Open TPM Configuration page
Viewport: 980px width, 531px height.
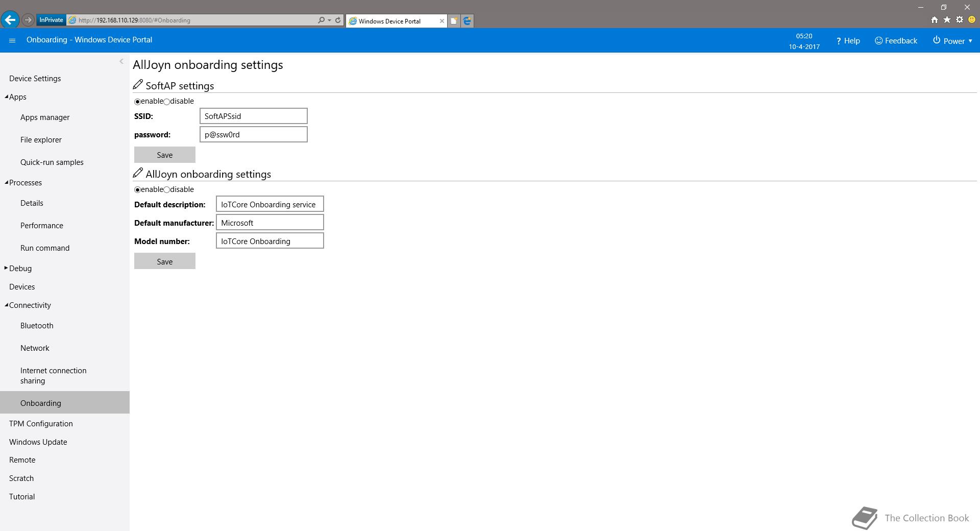pos(41,423)
